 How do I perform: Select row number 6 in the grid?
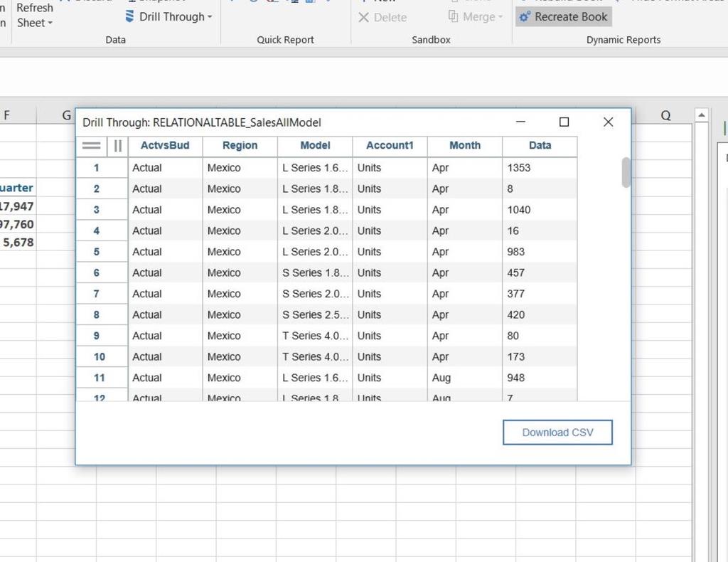[102, 272]
